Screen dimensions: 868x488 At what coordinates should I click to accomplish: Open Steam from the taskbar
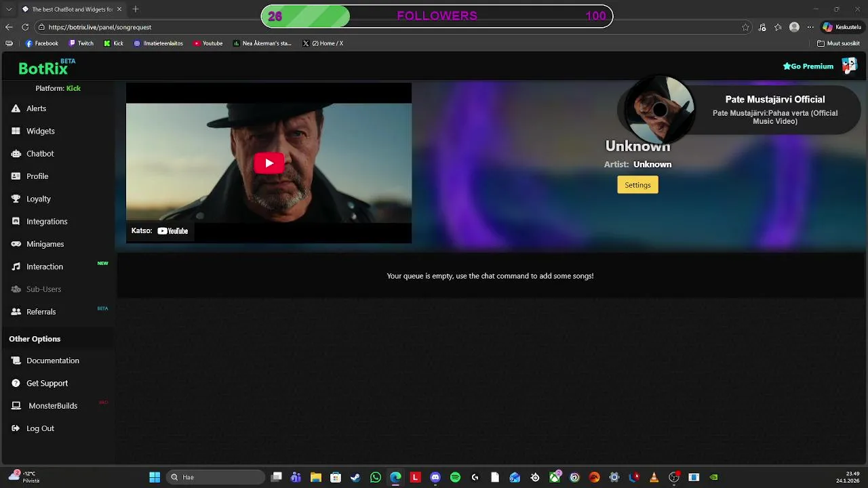coord(355,477)
